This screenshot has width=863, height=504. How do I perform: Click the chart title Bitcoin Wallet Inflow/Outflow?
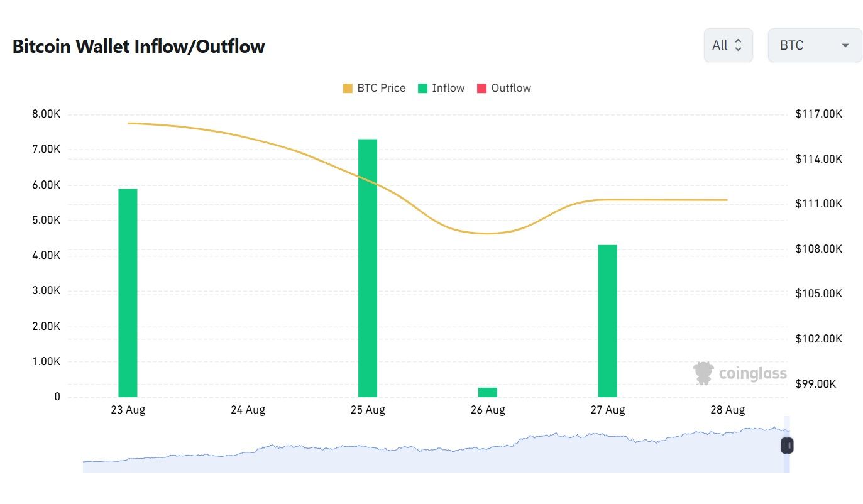click(139, 46)
